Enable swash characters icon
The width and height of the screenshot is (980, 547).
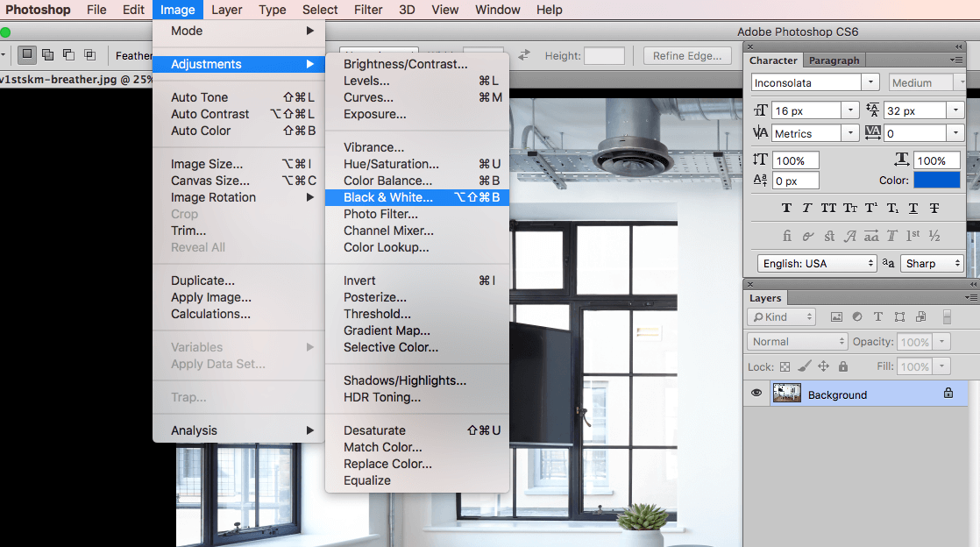click(x=850, y=236)
